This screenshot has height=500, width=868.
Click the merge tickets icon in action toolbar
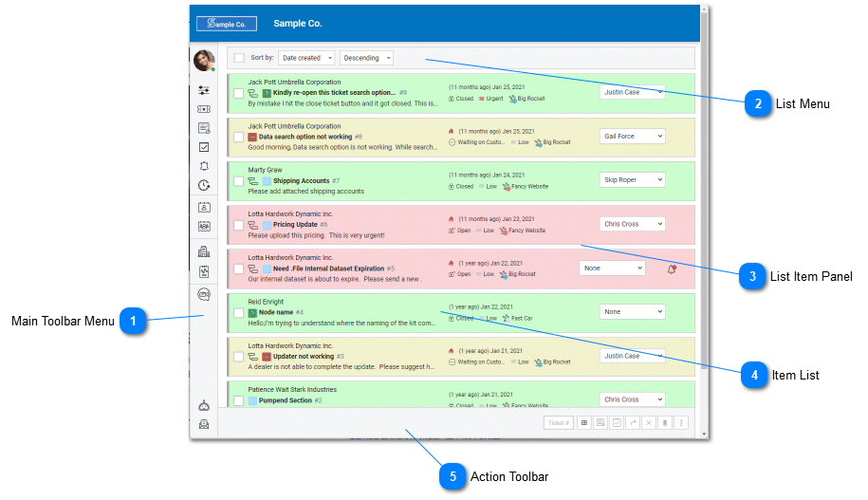coord(584,423)
